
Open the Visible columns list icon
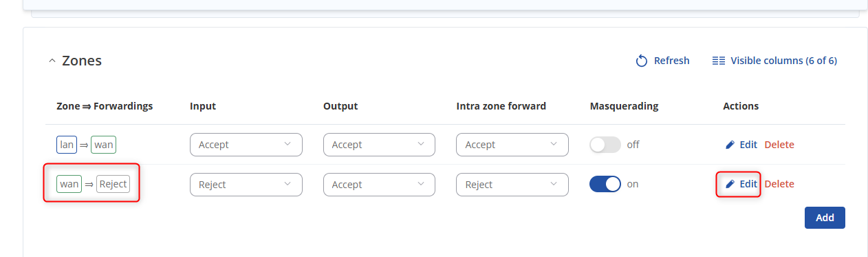click(719, 61)
